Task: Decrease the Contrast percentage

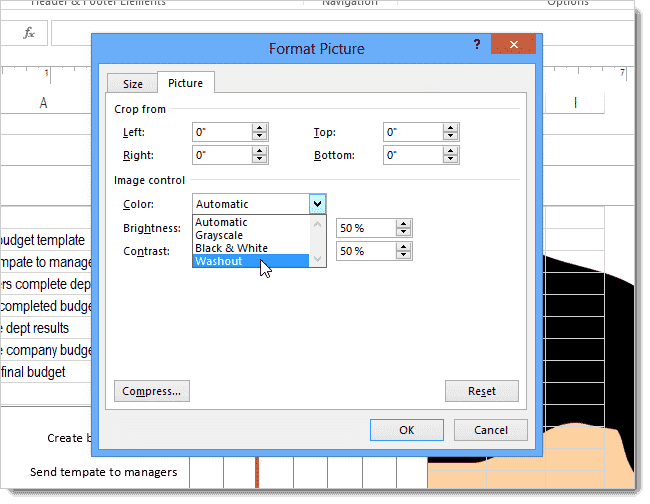Action: [403, 255]
